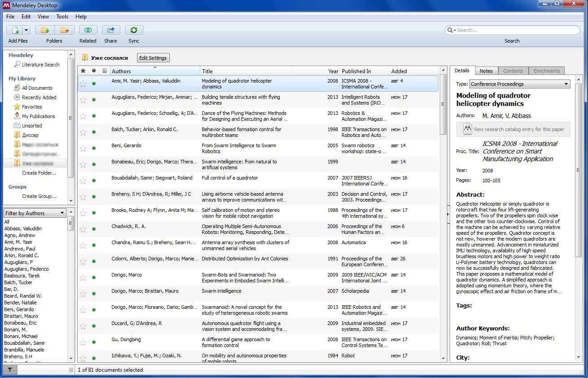The width and height of the screenshot is (588, 378).
Task: Toggle favorite star for Amir, M. Yasir row
Action: pos(83,84)
